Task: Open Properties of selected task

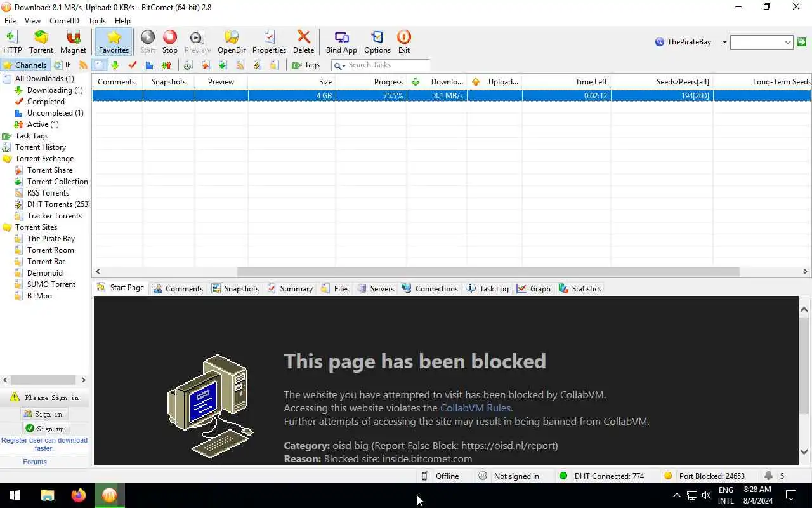Action: click(269, 42)
